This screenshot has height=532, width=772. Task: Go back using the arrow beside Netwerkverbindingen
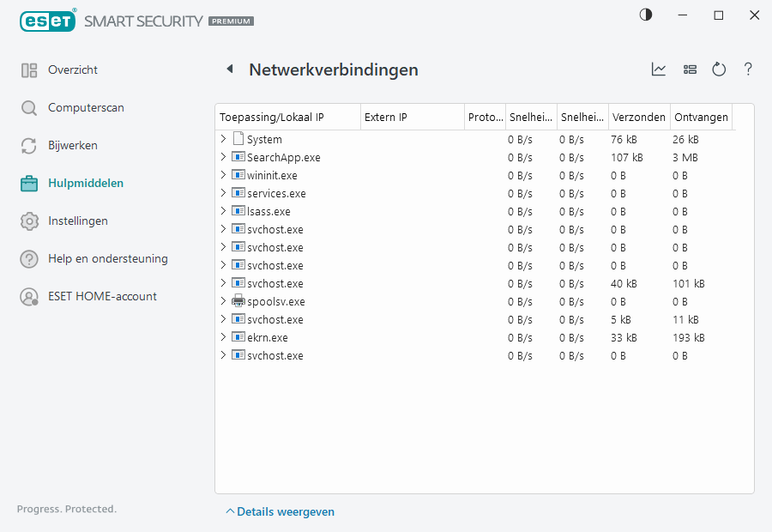coord(230,70)
